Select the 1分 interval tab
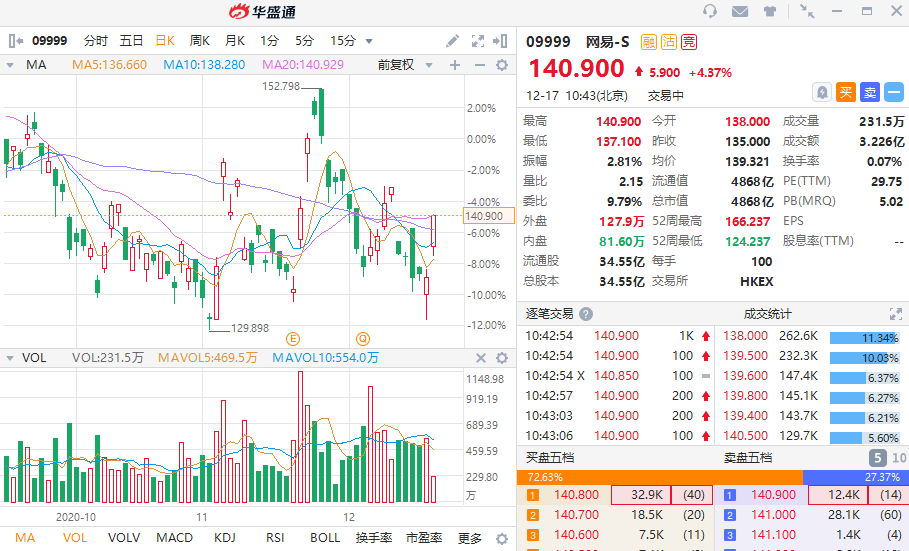Viewport: 909px width, 551px height. [x=269, y=41]
